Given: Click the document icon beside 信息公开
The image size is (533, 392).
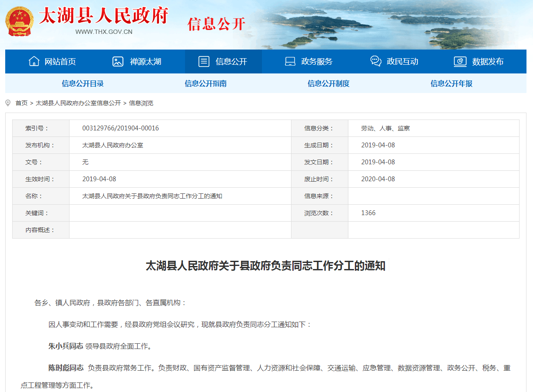Looking at the screenshot, I should (204, 61).
